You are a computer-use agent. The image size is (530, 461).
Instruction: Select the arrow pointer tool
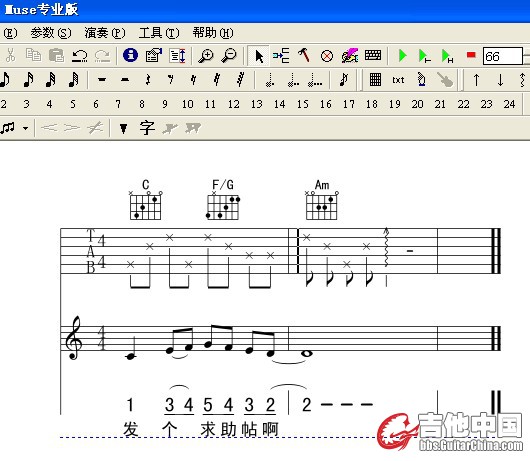click(259, 56)
